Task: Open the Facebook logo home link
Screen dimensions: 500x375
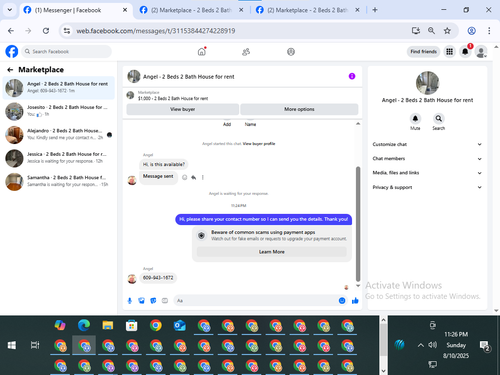Action: (x=12, y=52)
